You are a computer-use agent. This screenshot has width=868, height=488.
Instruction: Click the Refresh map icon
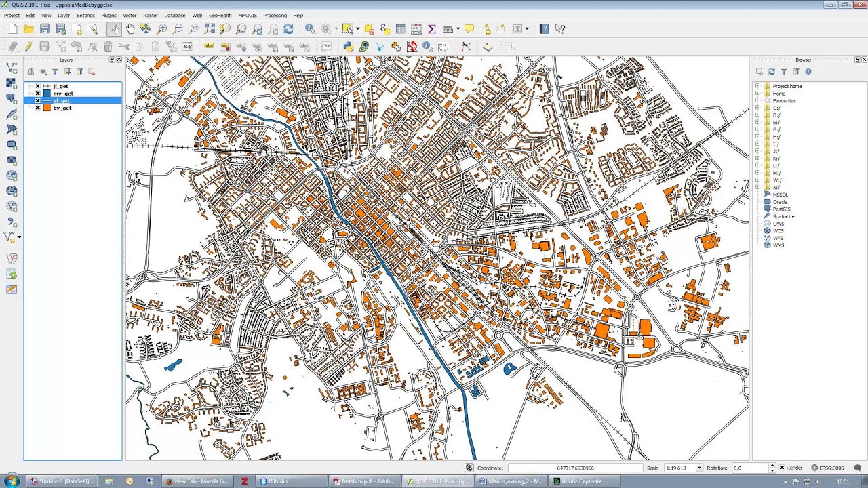coord(288,29)
